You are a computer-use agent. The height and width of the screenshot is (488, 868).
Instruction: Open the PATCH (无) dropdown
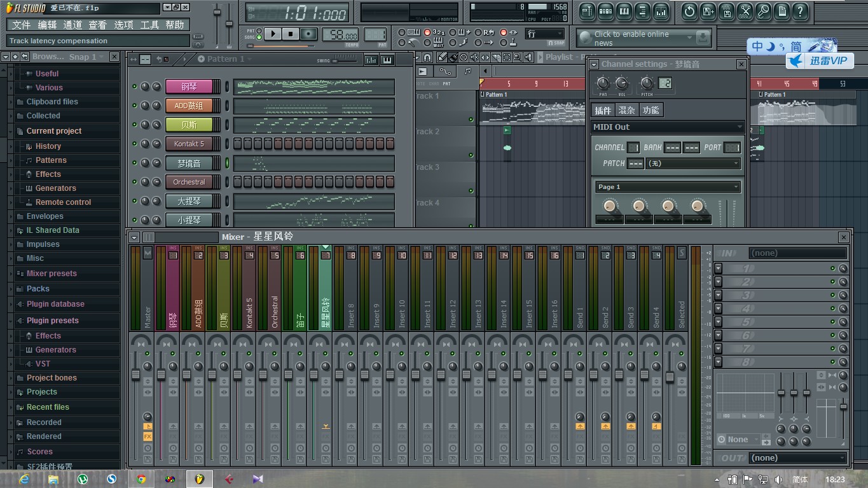pos(692,164)
